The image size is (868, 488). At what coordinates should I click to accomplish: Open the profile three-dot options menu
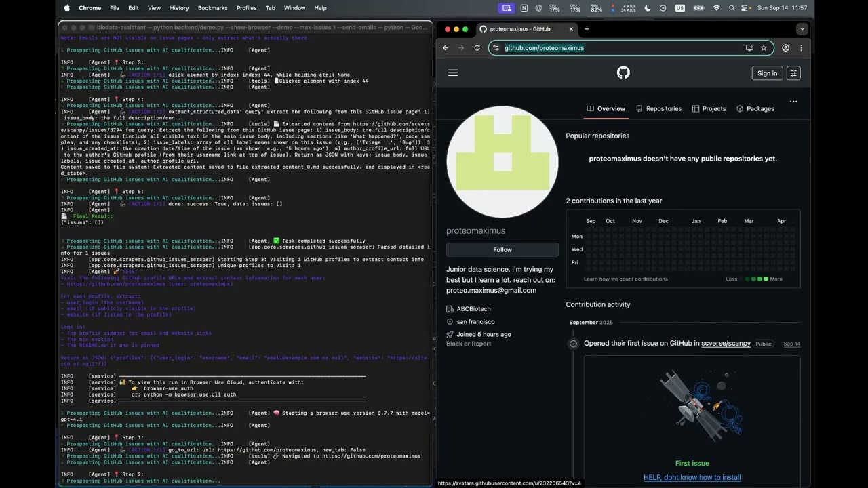tap(793, 102)
